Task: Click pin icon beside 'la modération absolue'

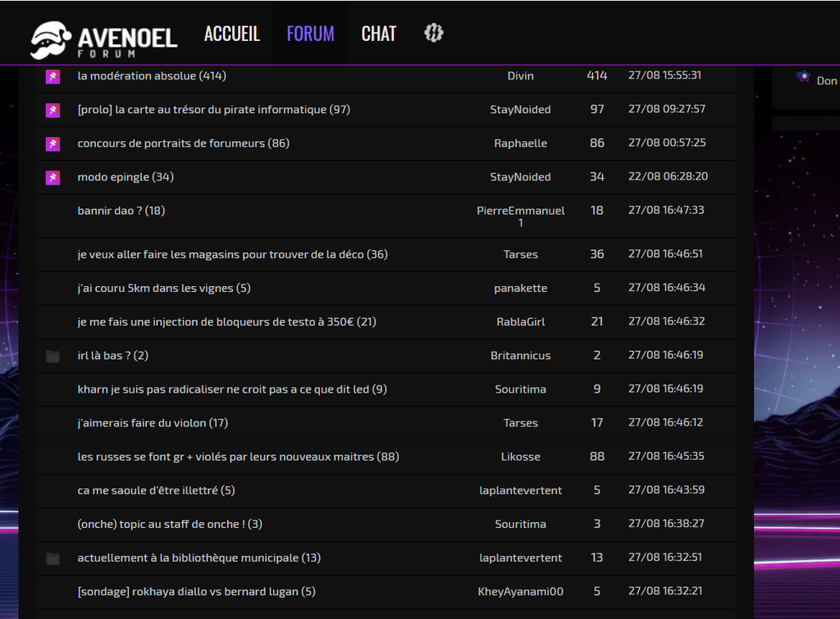Action: click(52, 76)
